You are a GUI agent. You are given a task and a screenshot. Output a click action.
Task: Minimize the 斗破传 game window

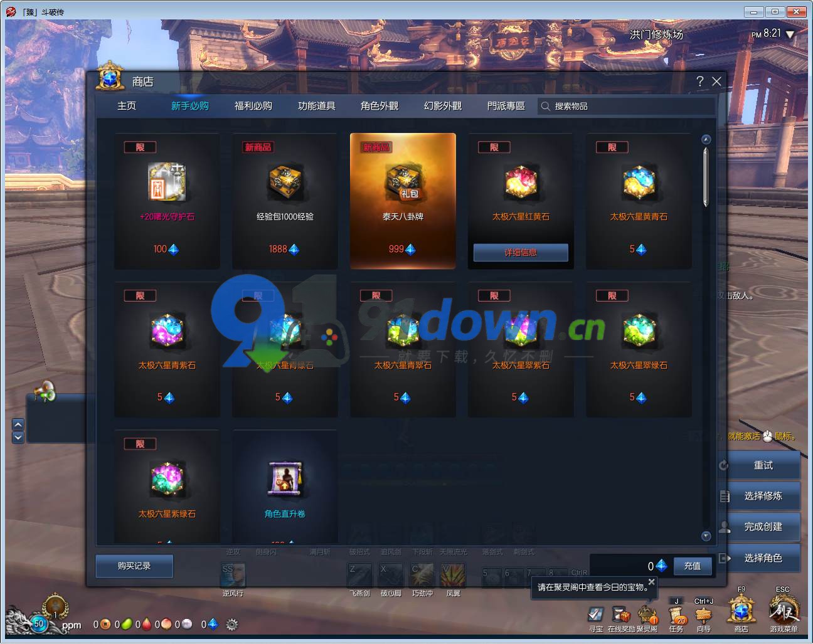[x=753, y=11]
